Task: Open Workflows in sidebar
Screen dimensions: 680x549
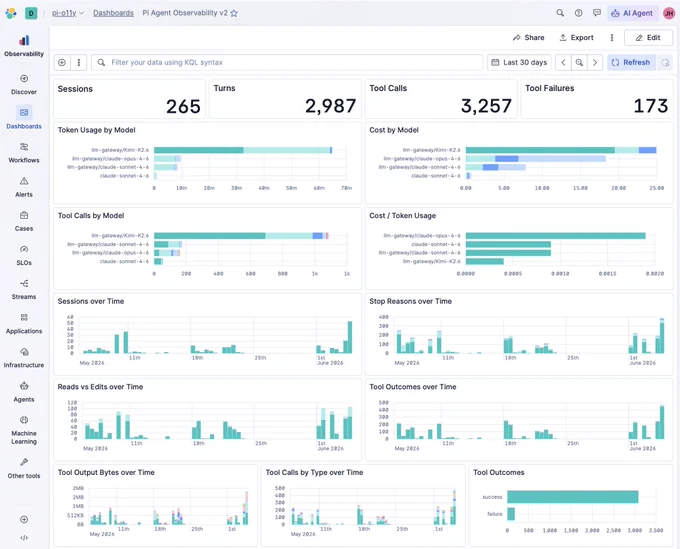Action: [x=24, y=153]
